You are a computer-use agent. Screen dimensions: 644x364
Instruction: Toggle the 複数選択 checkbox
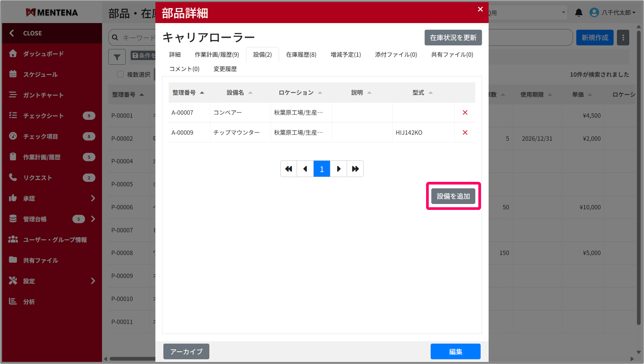coord(120,74)
